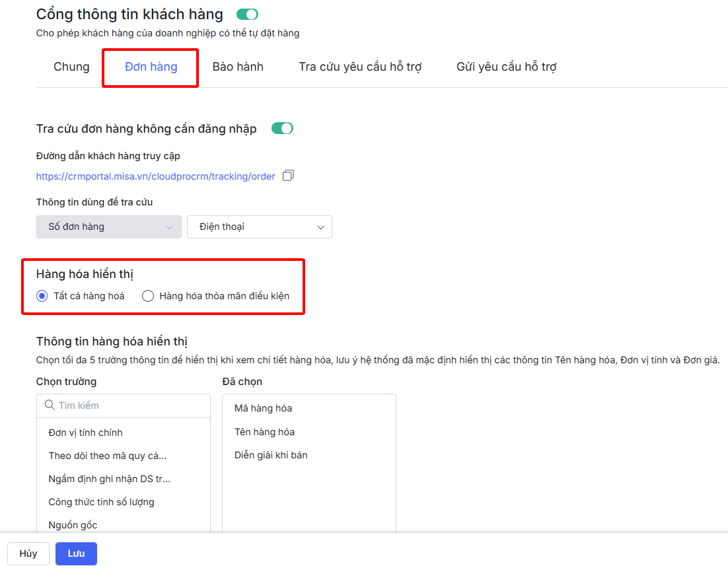Open the Tra cứu yêu cầu hỗ trợ tab

(360, 67)
